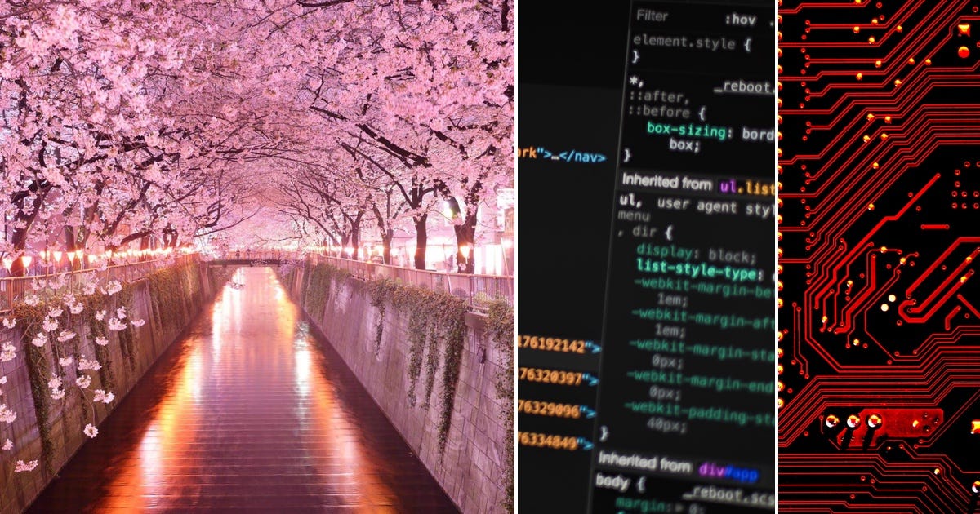Viewport: 980px width, 514px height.
Task: Open the _reboot source link beside '*,'
Action: coord(744,87)
